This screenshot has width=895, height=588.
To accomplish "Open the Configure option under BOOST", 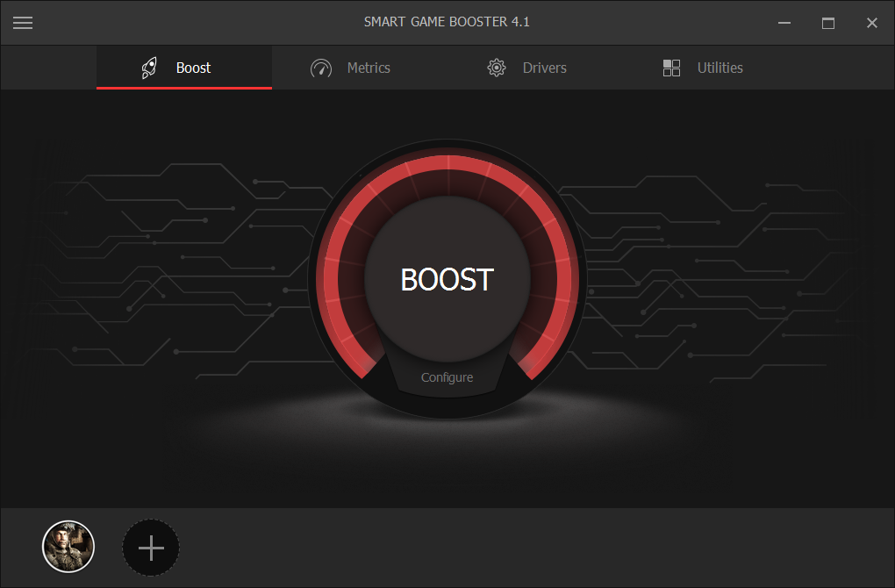I will click(x=447, y=377).
